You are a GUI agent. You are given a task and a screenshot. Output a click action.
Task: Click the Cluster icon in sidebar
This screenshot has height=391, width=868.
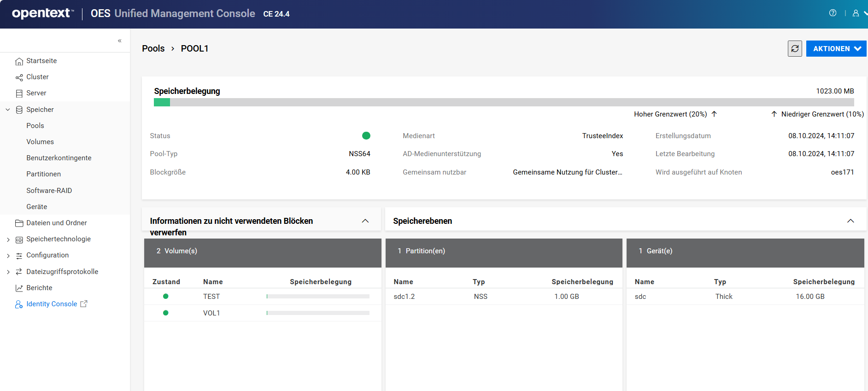(19, 77)
